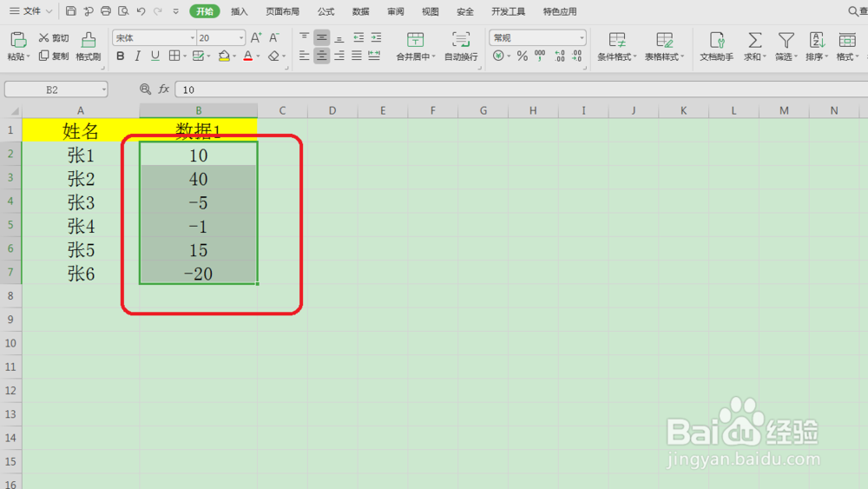Click the 筛选 filter funnel icon
The image size is (868, 489).
click(x=786, y=41)
